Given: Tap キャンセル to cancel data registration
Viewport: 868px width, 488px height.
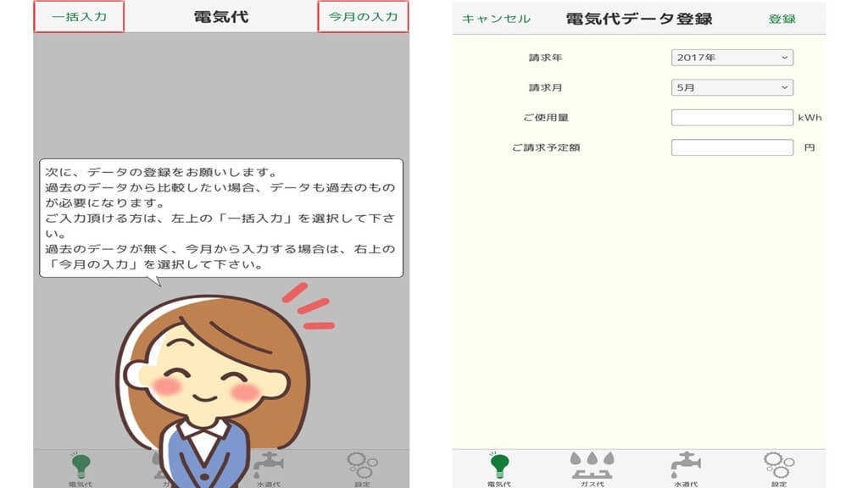Looking at the screenshot, I should pyautogui.click(x=495, y=16).
